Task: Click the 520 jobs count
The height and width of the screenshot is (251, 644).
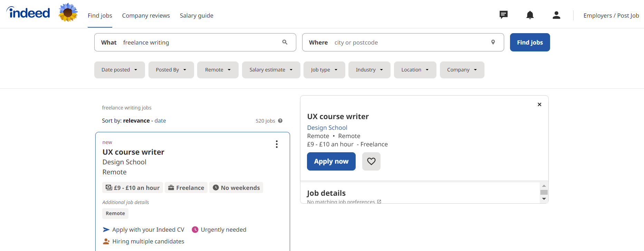Action: (x=265, y=121)
